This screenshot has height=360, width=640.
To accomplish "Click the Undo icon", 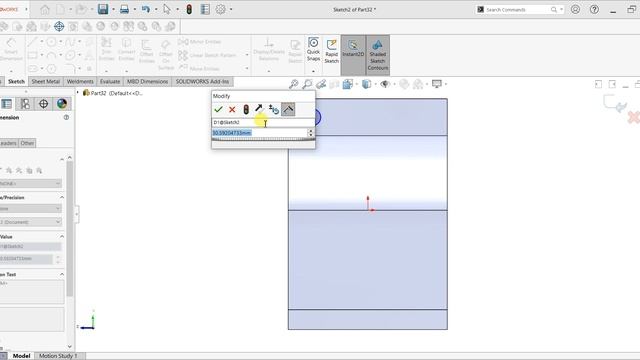I will pos(146,9).
